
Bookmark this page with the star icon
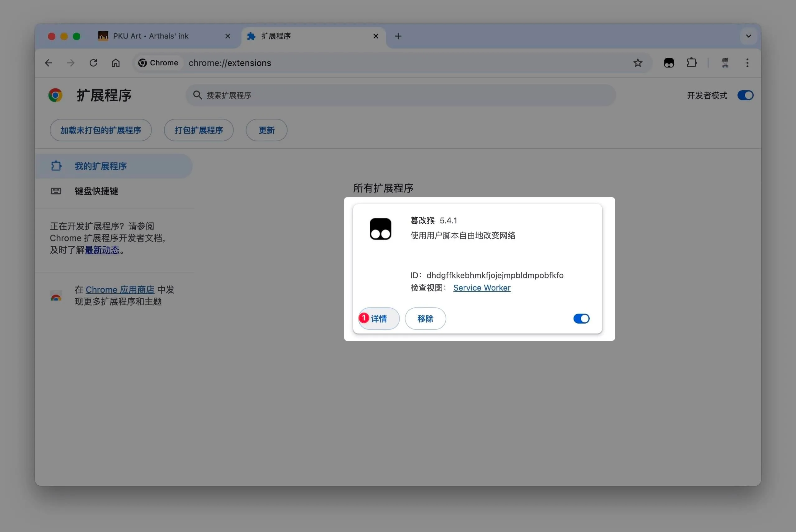click(x=638, y=63)
